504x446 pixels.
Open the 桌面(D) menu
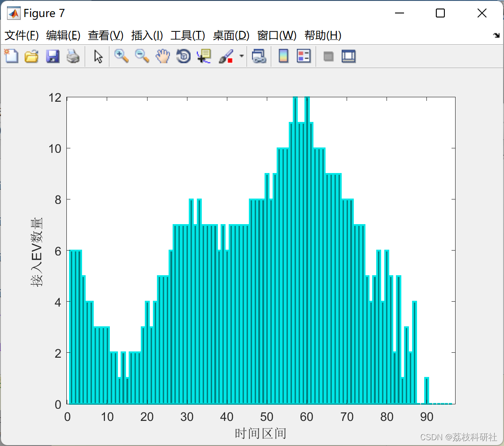[x=231, y=35]
